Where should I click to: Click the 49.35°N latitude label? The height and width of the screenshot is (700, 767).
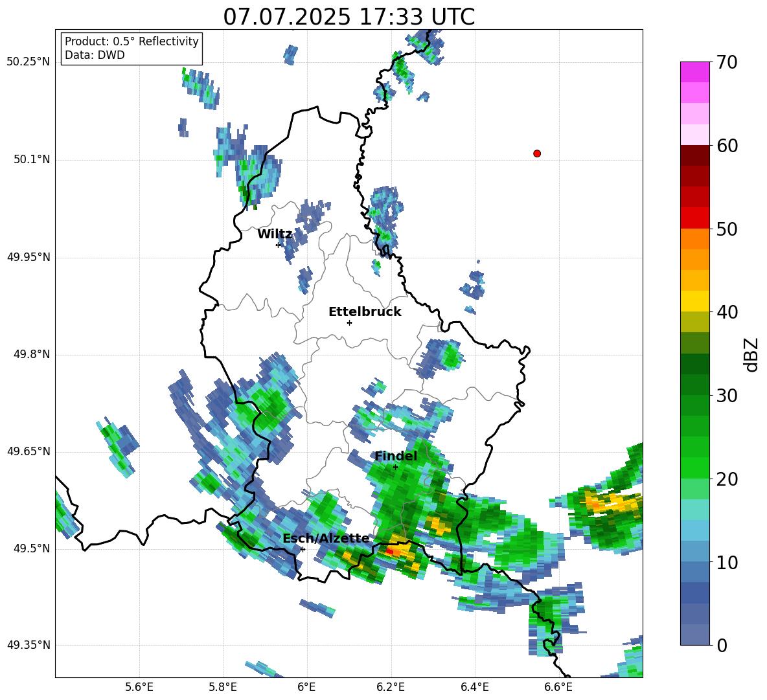(29, 645)
